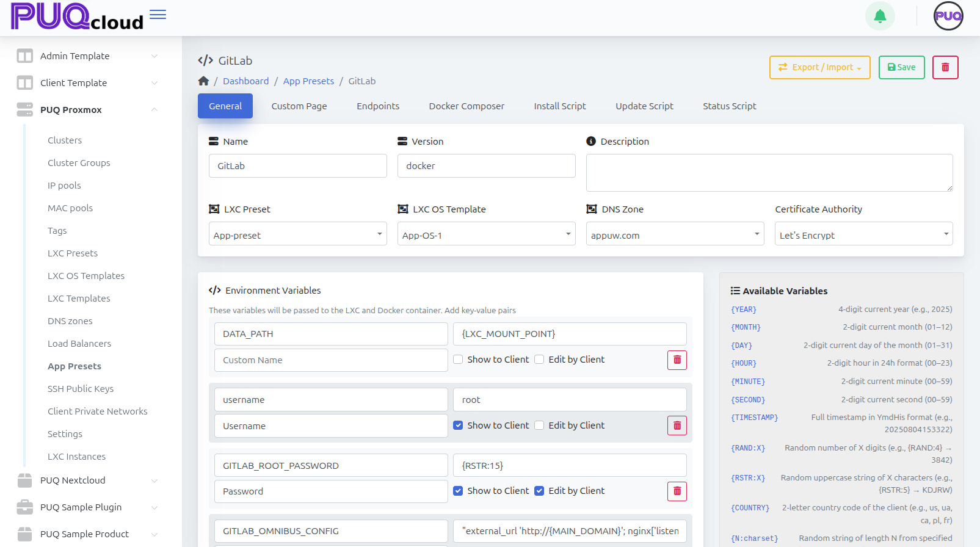Delete the username environment variable
The width and height of the screenshot is (980, 547).
click(x=677, y=426)
